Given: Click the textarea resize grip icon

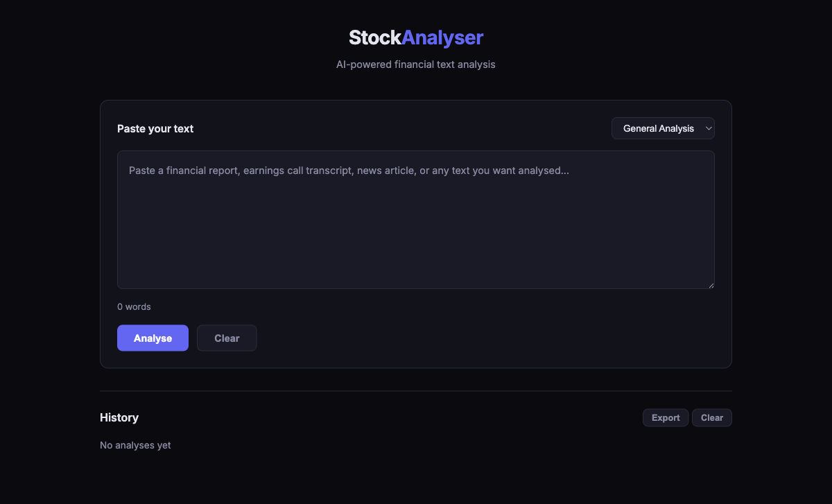Looking at the screenshot, I should [x=711, y=284].
